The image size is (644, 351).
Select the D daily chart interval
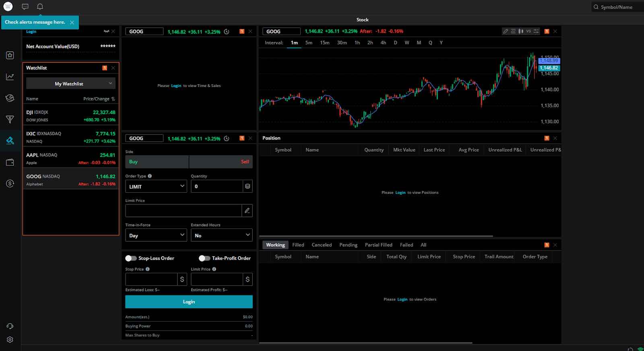pyautogui.click(x=395, y=43)
